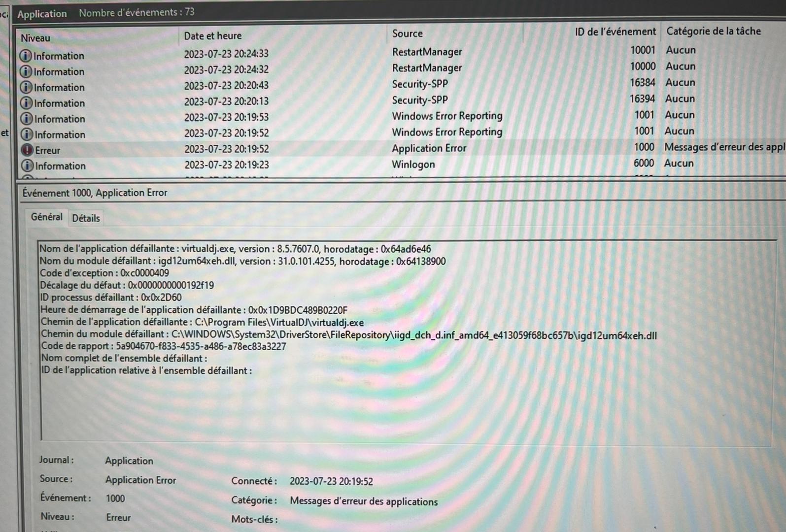786x532 pixels.
Task: Click event ID 6000 cell
Action: (x=644, y=163)
